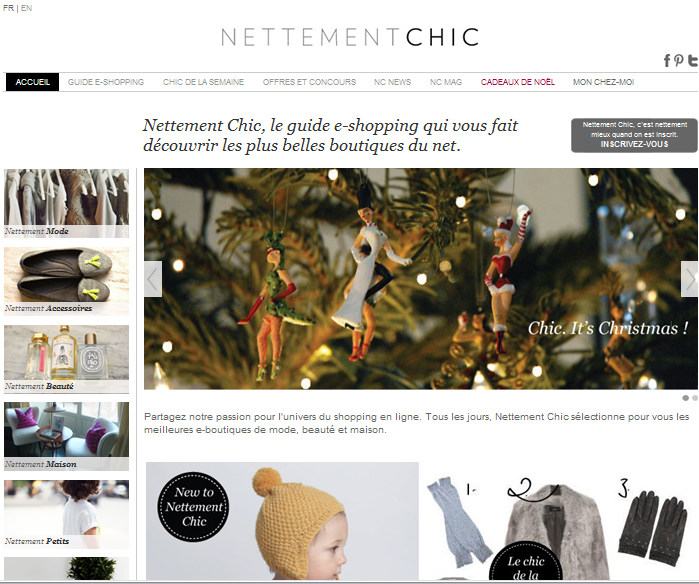
Task: Advance carousel with right arrow
Action: 690,279
